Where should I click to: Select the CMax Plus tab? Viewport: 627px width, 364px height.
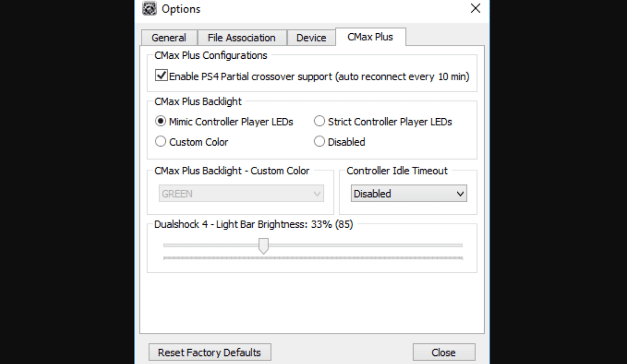(371, 37)
